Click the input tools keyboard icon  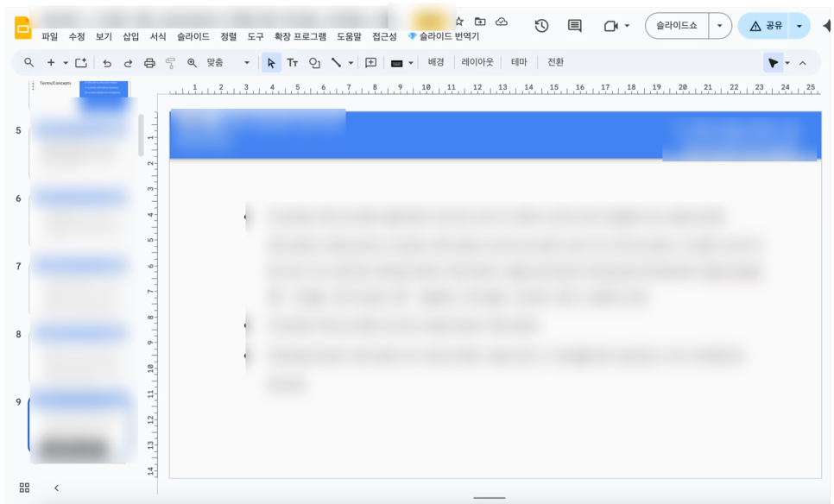[397, 63]
